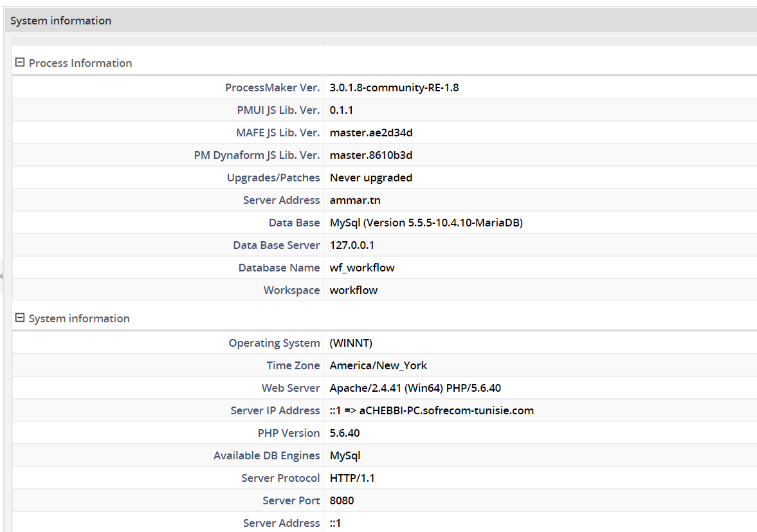Select the Upgrades/Patches row showing Never upgraded

click(371, 177)
